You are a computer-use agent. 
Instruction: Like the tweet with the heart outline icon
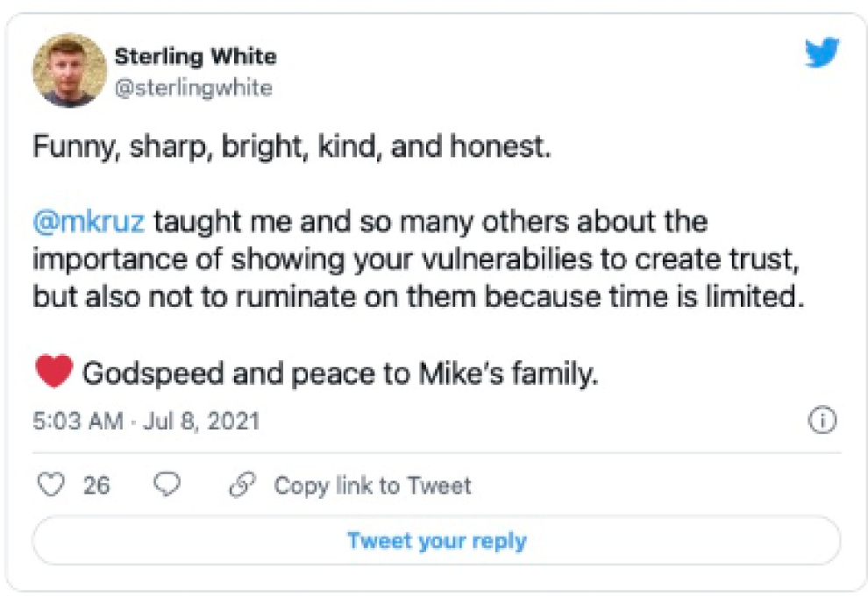(x=53, y=485)
